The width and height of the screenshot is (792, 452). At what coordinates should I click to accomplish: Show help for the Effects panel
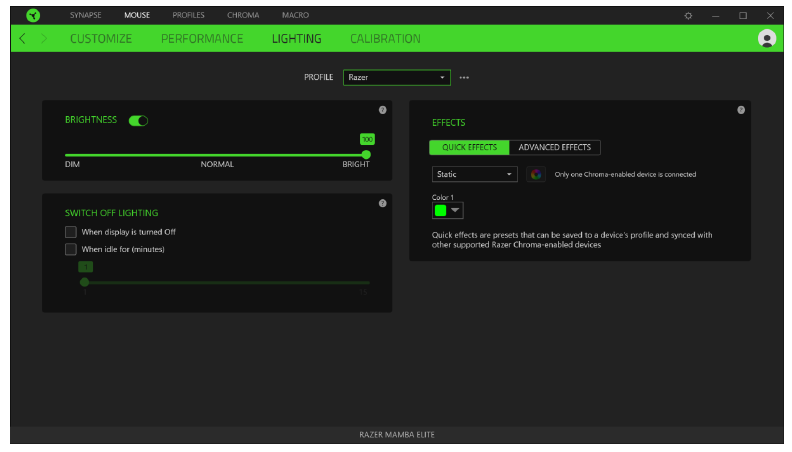(741, 110)
